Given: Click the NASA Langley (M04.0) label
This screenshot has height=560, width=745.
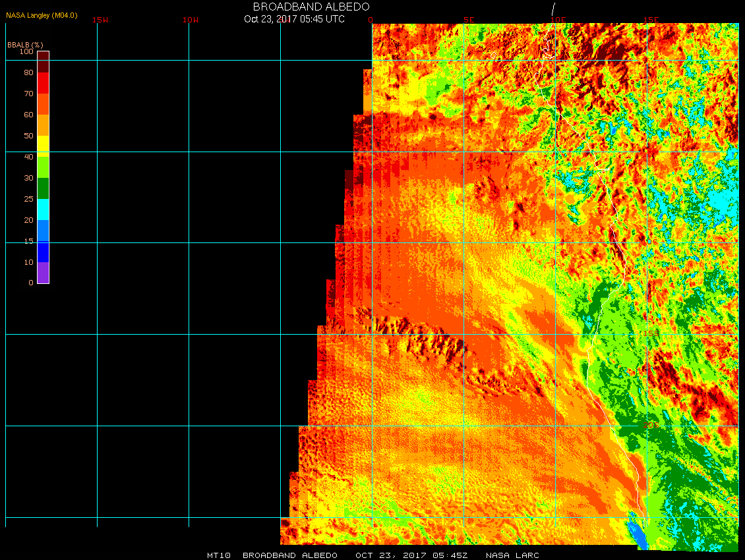Looking at the screenshot, I should [42, 15].
